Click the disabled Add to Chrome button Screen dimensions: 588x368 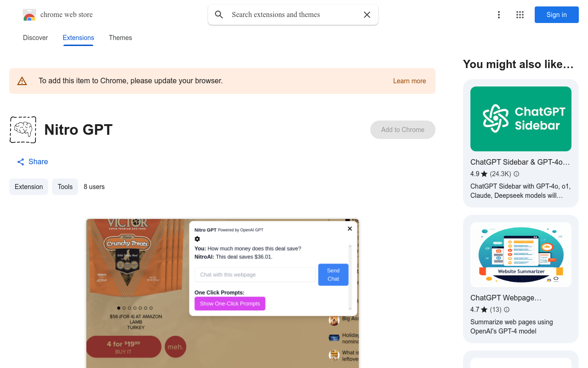403,130
